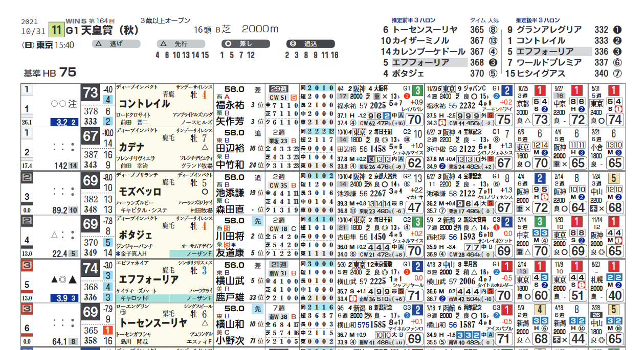Click the 21週 interval badge for エフフォーリア

pyautogui.click(x=280, y=264)
